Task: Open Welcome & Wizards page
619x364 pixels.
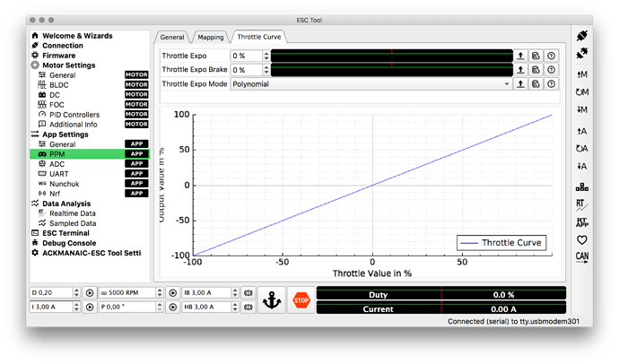Action: (x=77, y=36)
